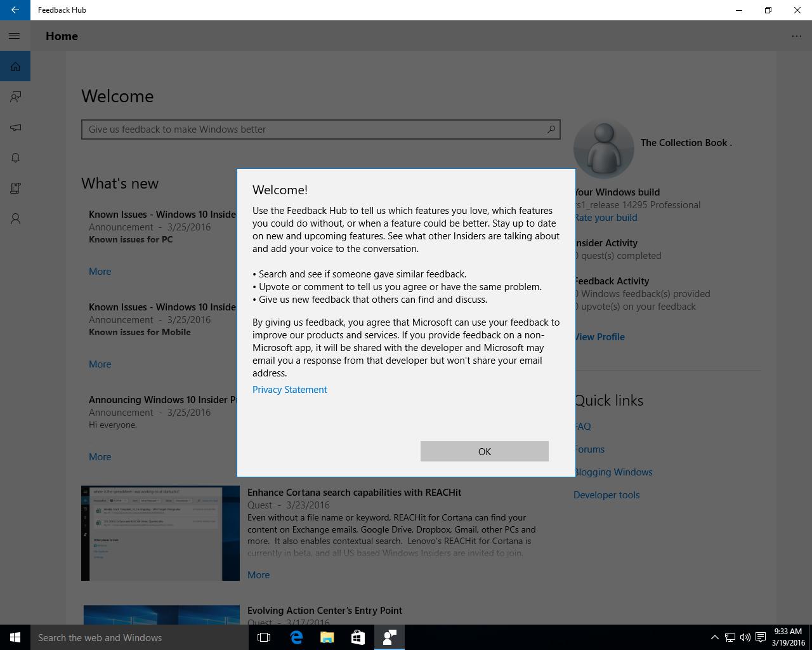Click More under Known issues for PC
This screenshot has width=812, height=650.
coord(100,272)
